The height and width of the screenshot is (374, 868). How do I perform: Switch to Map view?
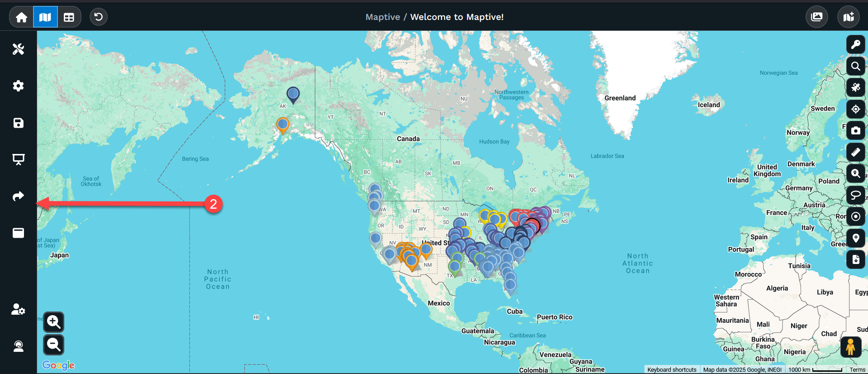(45, 17)
